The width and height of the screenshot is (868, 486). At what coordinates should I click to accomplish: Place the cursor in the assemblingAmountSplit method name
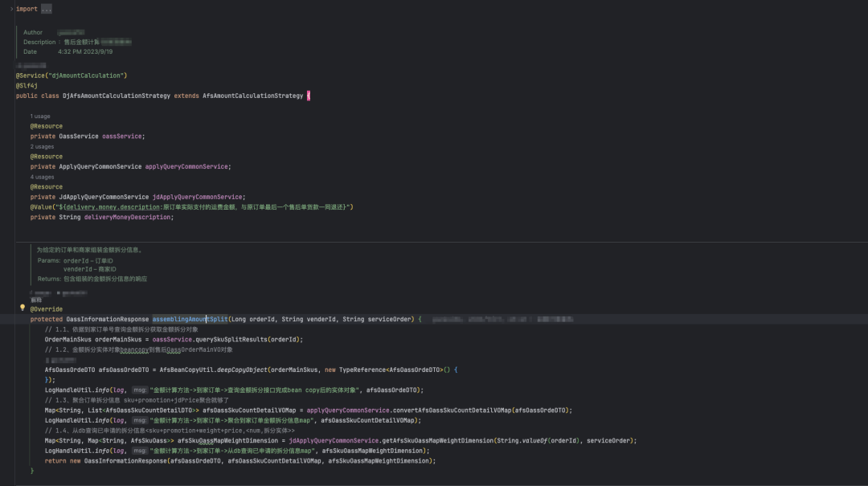(190, 320)
